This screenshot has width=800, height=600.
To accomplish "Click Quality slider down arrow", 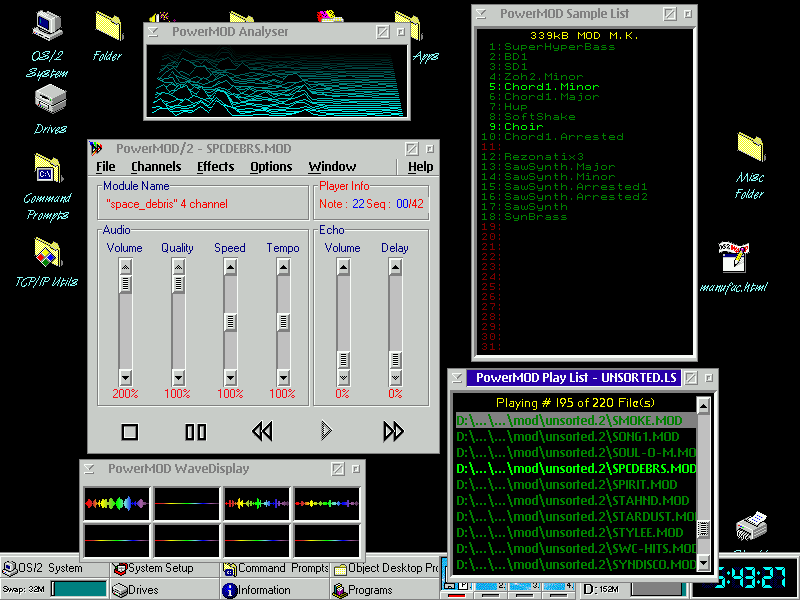I will point(178,378).
